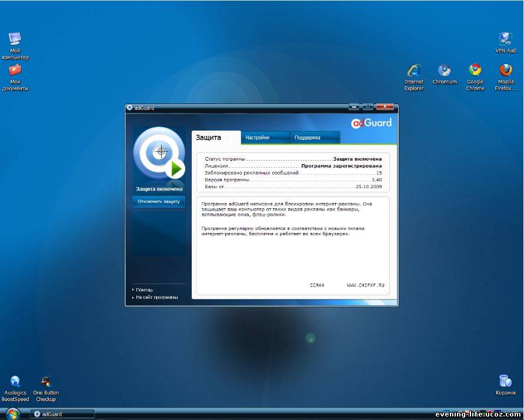Click the adGuard taskbar button
The image size is (524, 420).
tap(62, 414)
